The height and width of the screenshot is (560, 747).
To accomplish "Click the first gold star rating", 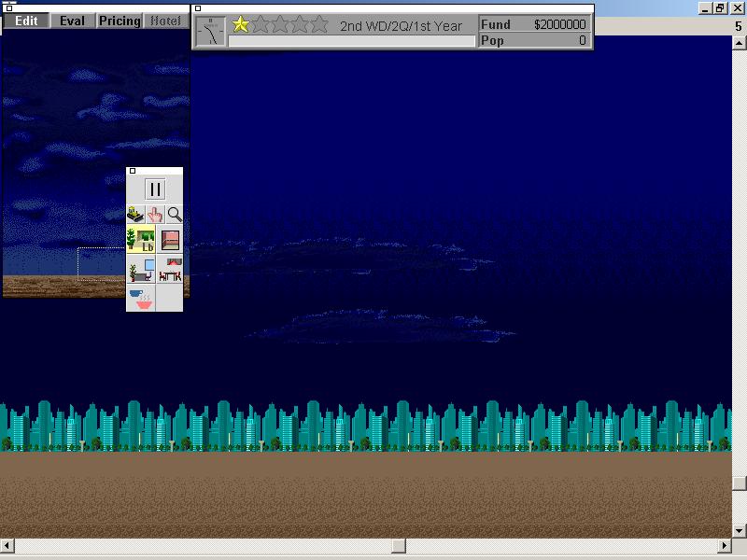I will click(x=241, y=24).
